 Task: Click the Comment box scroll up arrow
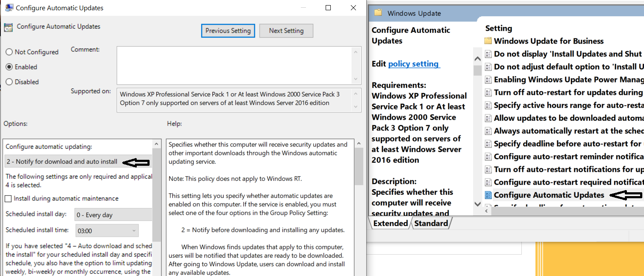tap(356, 52)
